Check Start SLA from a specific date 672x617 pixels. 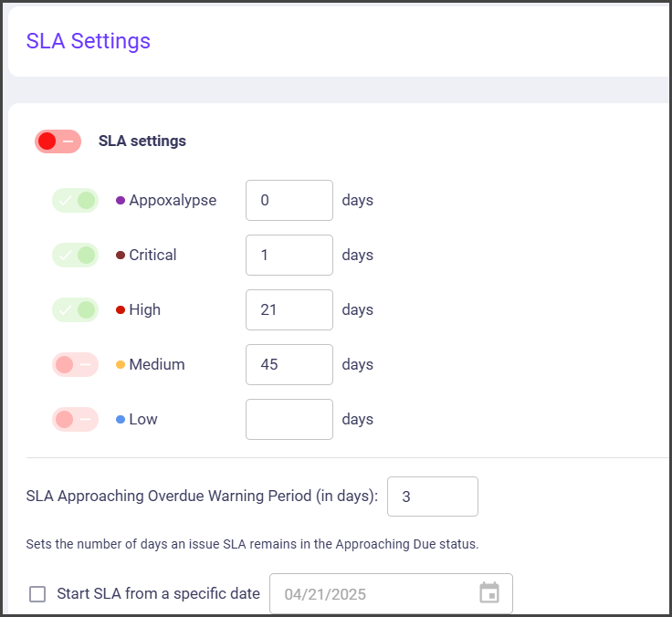pyautogui.click(x=37, y=594)
